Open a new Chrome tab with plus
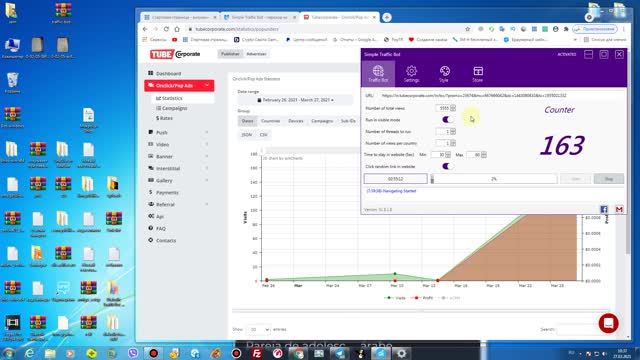This screenshot has width=640, height=360. pyautogui.click(x=387, y=18)
